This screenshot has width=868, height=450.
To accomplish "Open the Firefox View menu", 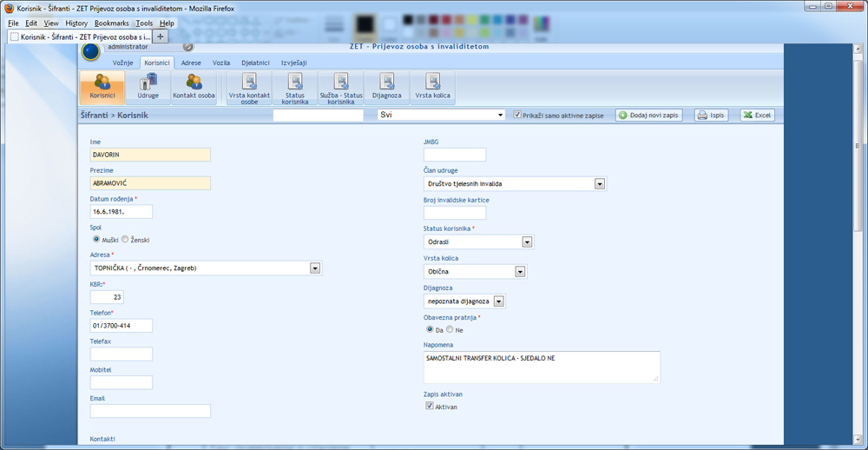I will (51, 23).
